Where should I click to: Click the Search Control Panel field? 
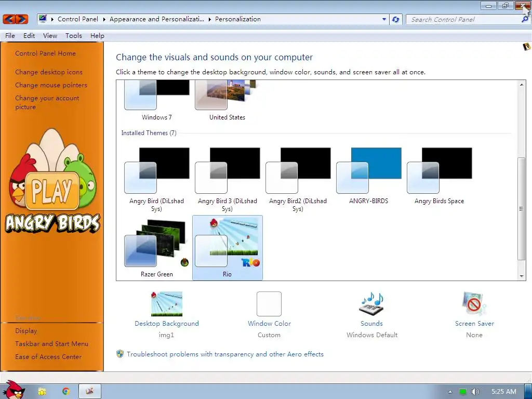pyautogui.click(x=464, y=19)
